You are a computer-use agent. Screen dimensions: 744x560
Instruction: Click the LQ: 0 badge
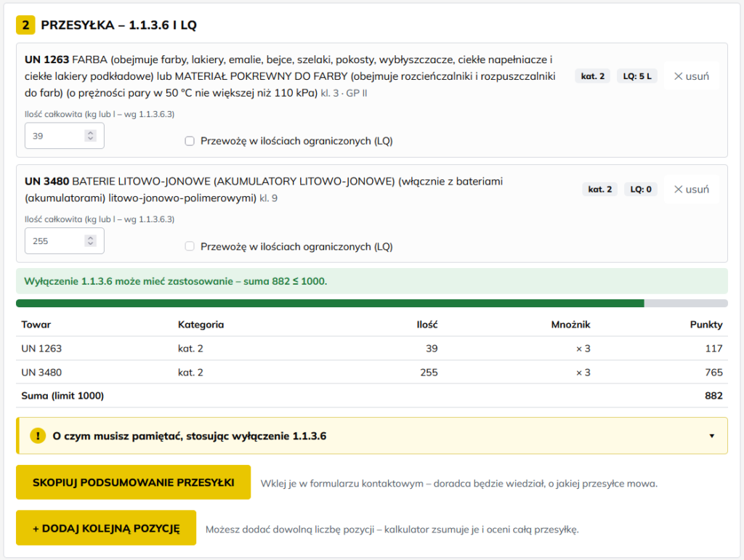pos(641,190)
